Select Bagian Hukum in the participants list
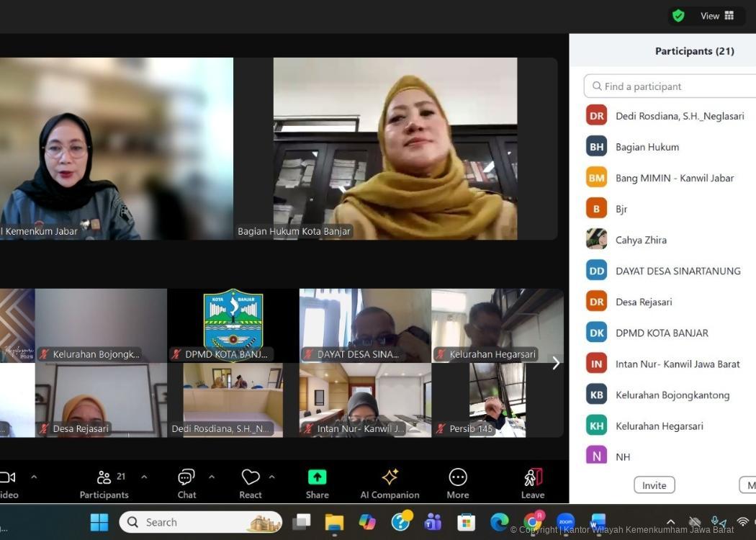 (647, 147)
